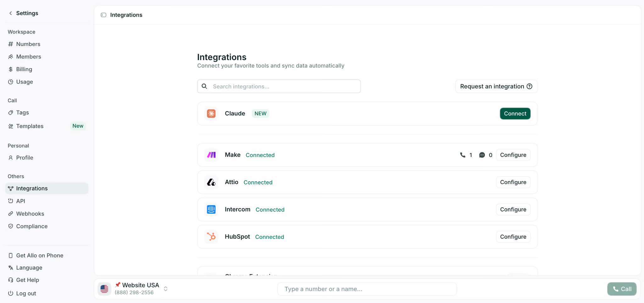Configure the Make integration
Viewport: 644px width, 303px height.
(513, 155)
